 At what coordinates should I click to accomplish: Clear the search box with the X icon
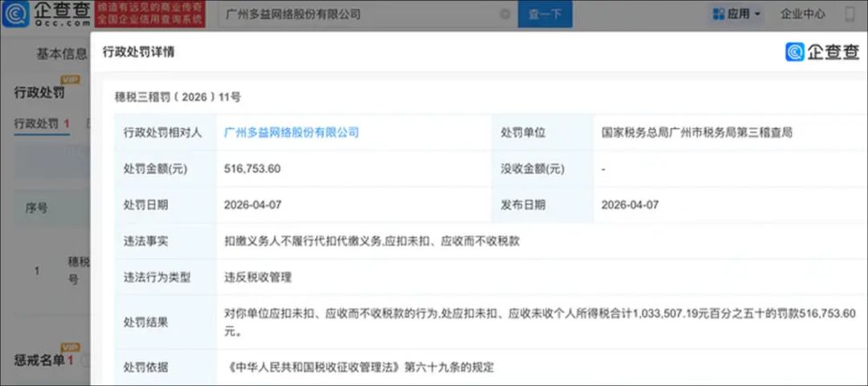click(505, 14)
